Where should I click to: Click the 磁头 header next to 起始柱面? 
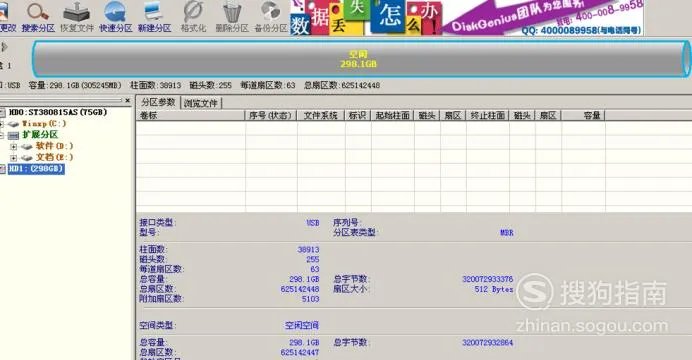pos(427,116)
